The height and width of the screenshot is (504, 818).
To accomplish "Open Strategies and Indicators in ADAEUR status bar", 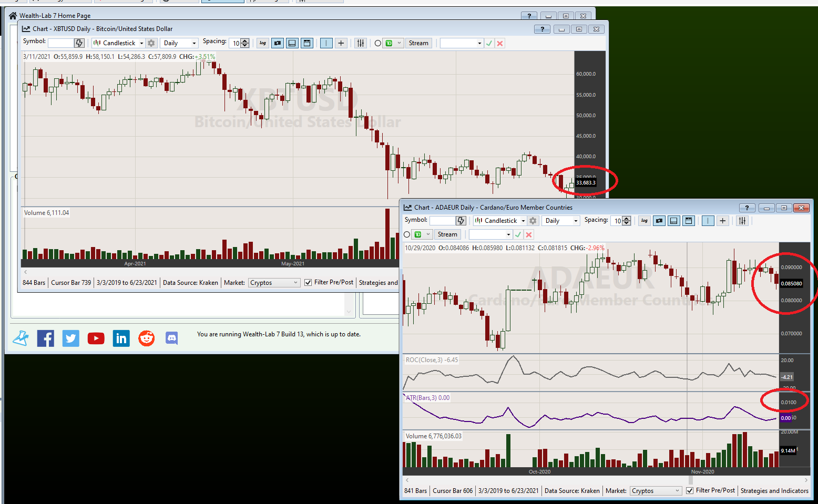I will 774,491.
